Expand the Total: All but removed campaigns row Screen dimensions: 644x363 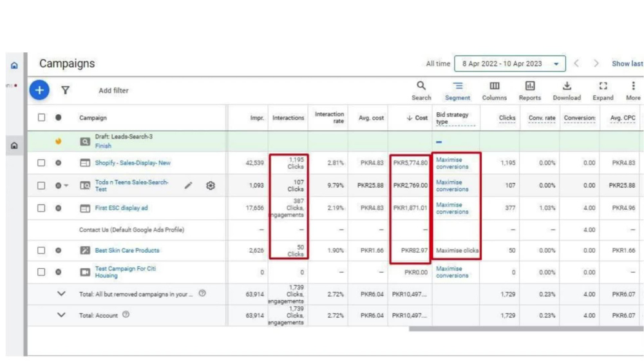61,293
